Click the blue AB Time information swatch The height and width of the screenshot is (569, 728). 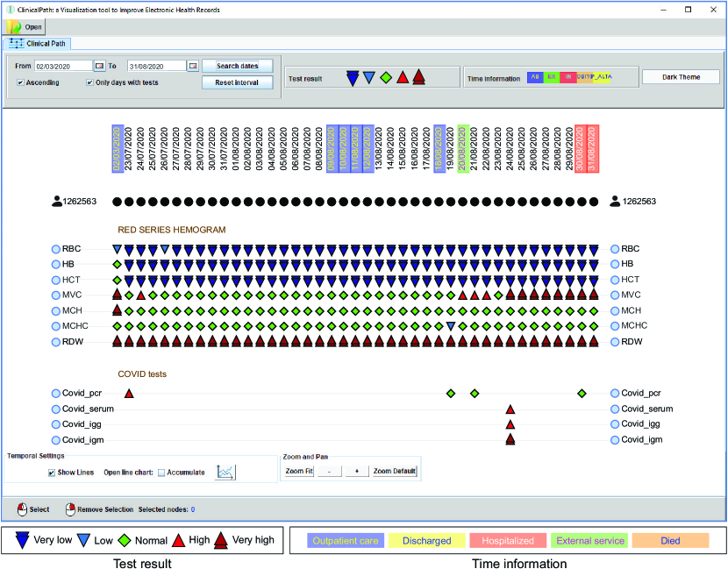[x=533, y=78]
